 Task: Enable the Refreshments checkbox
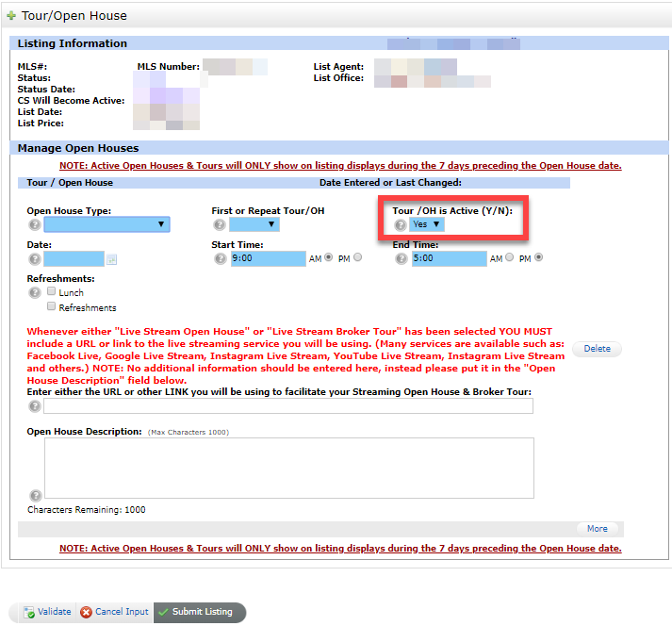click(52, 306)
